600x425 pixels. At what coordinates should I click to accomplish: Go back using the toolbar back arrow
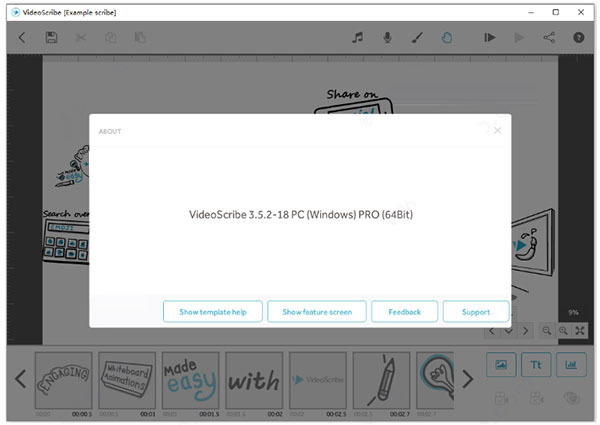(22, 37)
